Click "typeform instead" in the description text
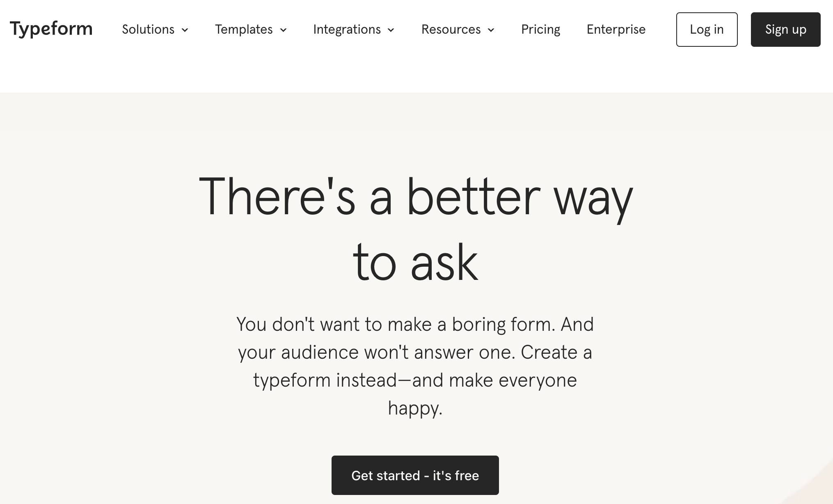833x504 pixels. pos(325,380)
